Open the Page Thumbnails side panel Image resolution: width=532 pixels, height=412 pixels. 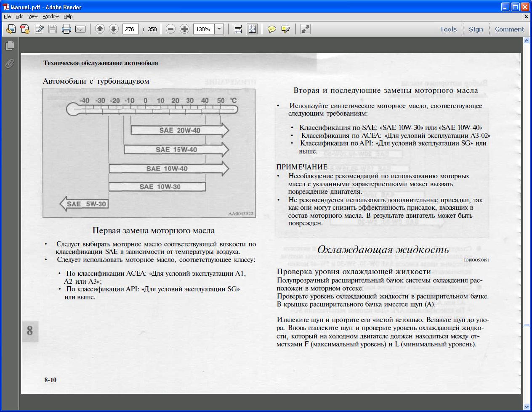[x=10, y=45]
